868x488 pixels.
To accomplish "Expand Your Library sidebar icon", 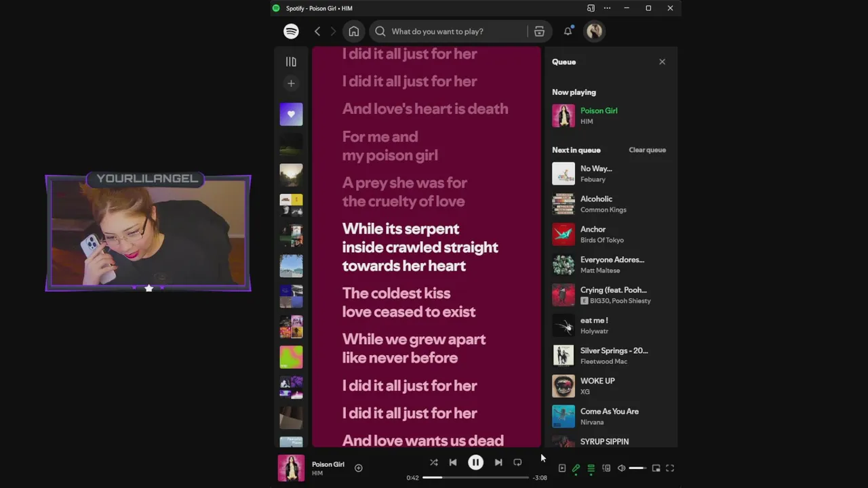I will tap(291, 62).
